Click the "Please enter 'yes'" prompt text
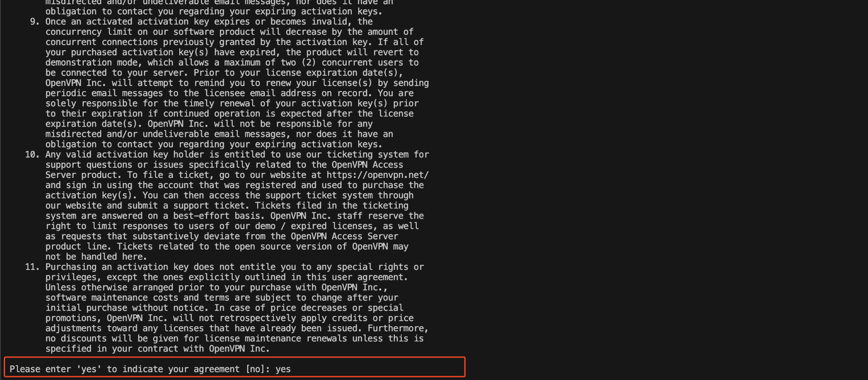The height and width of the screenshot is (380, 868). pyautogui.click(x=56, y=369)
